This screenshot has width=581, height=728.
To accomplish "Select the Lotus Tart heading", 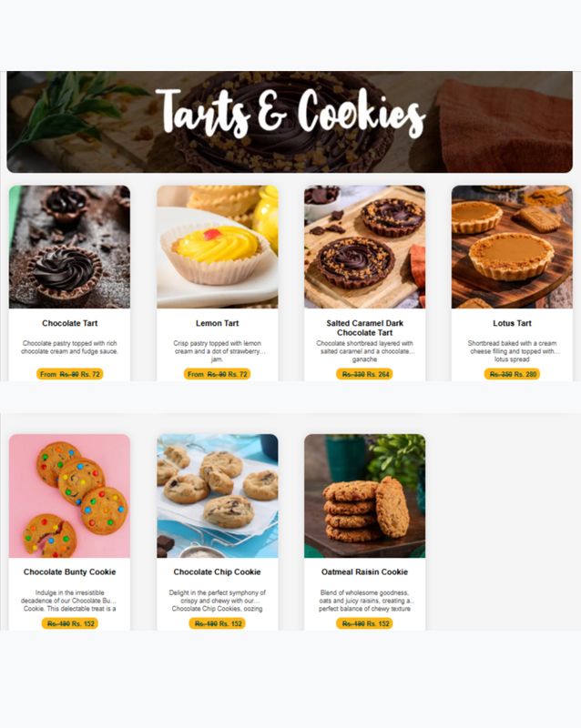I will coord(512,323).
